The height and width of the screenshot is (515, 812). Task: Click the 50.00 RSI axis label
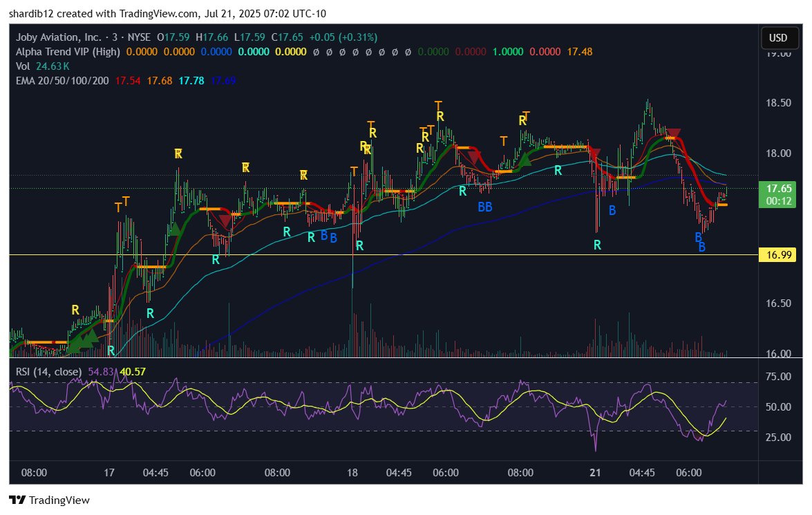(x=778, y=406)
